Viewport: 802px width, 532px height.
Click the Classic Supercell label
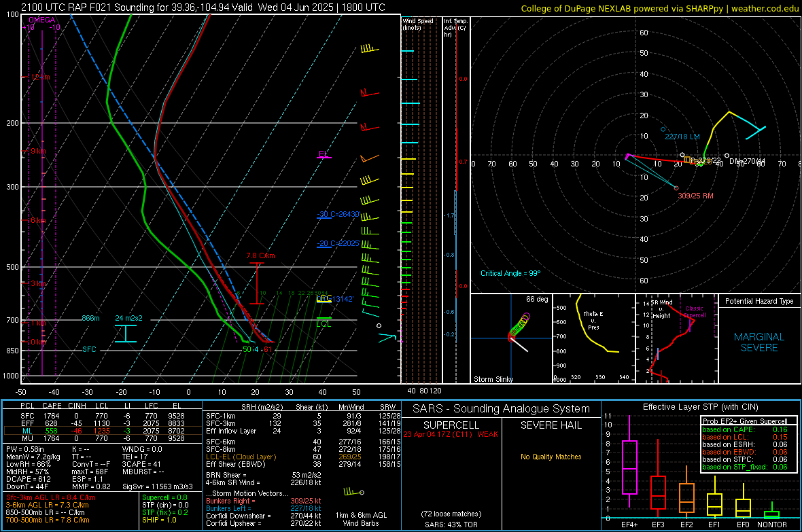point(694,312)
